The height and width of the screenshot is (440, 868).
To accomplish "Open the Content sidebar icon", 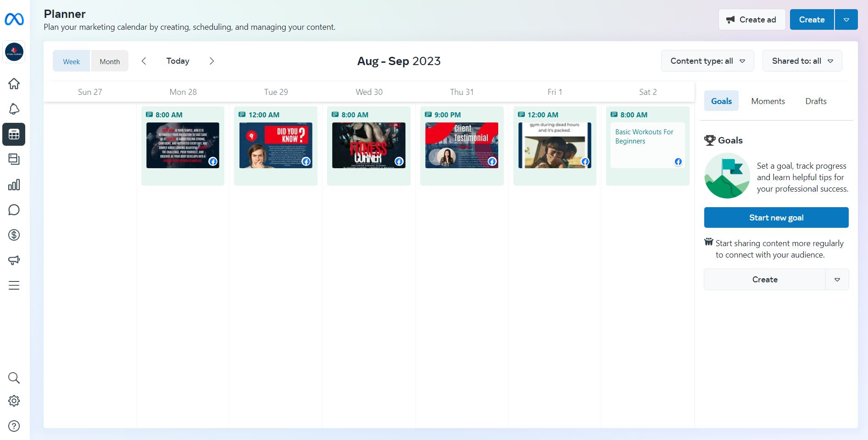I will pos(14,159).
